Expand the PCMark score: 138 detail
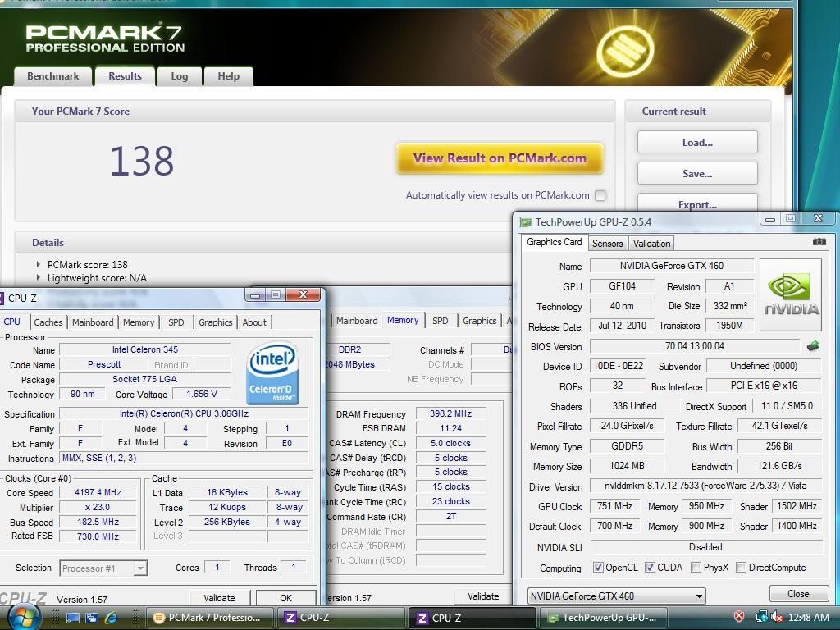Screen dimensions: 840x630 tap(39, 264)
